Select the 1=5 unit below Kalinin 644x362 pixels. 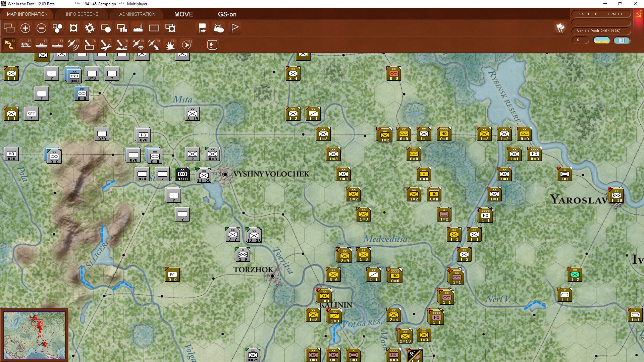coord(313,315)
